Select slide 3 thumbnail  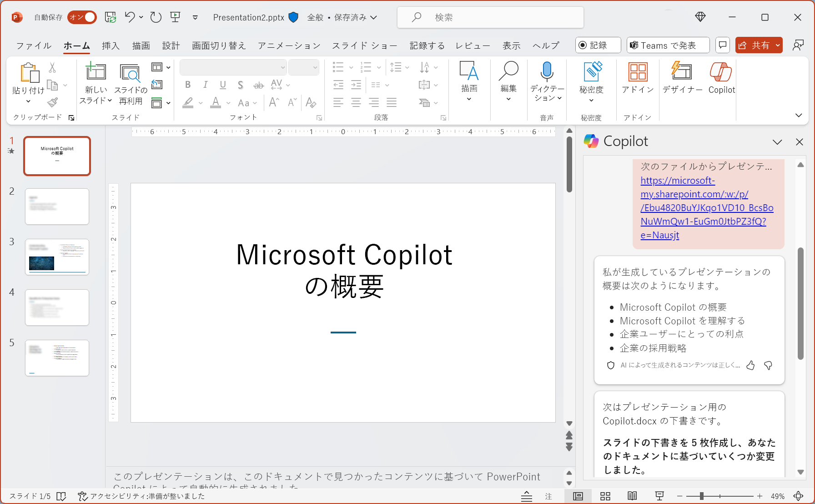coord(57,257)
